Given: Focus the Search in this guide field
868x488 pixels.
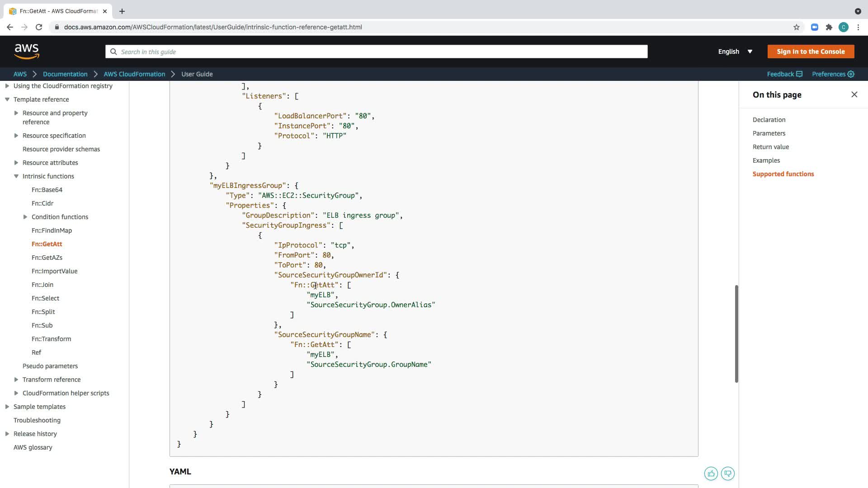Looking at the screenshot, I should (x=376, y=52).
